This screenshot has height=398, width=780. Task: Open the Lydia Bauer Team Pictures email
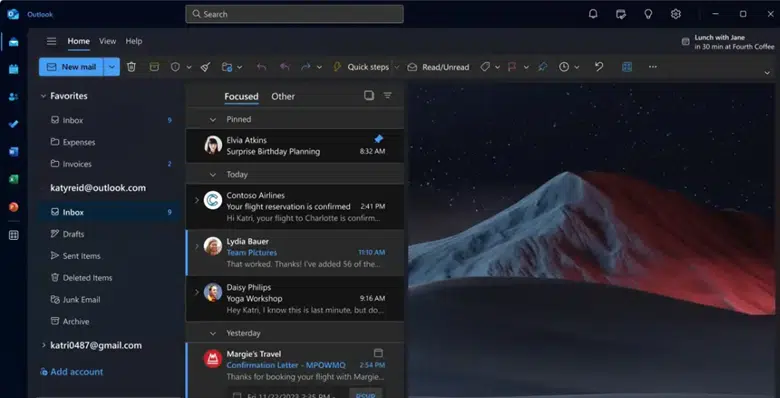295,253
